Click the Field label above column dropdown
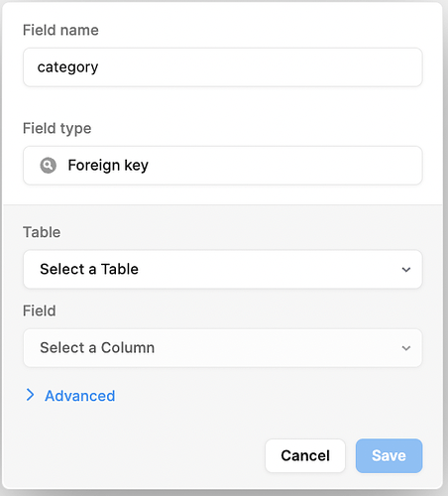This screenshot has height=496, width=448. coord(40,310)
